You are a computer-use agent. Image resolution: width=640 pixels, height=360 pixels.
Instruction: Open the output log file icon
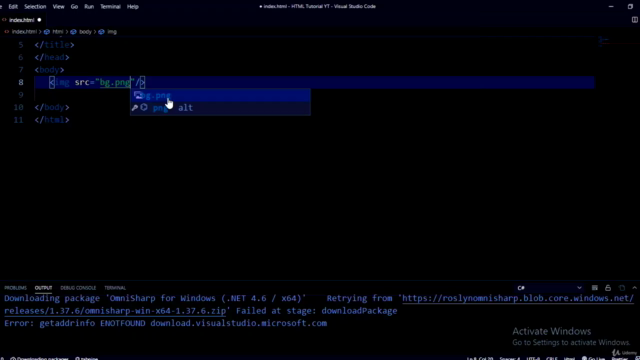[622, 288]
